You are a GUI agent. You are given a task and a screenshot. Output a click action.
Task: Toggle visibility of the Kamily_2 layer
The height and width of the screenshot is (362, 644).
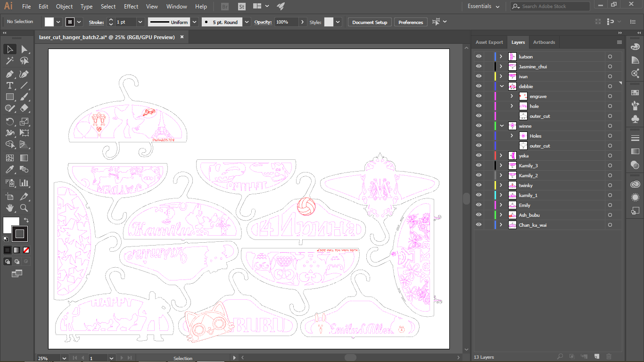coord(478,175)
